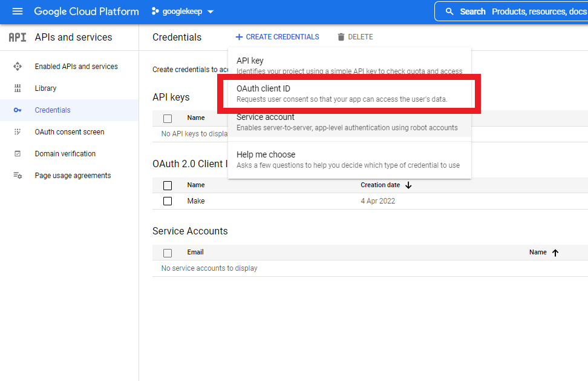
Task: Choose API key from the dropdown
Action: [350, 65]
